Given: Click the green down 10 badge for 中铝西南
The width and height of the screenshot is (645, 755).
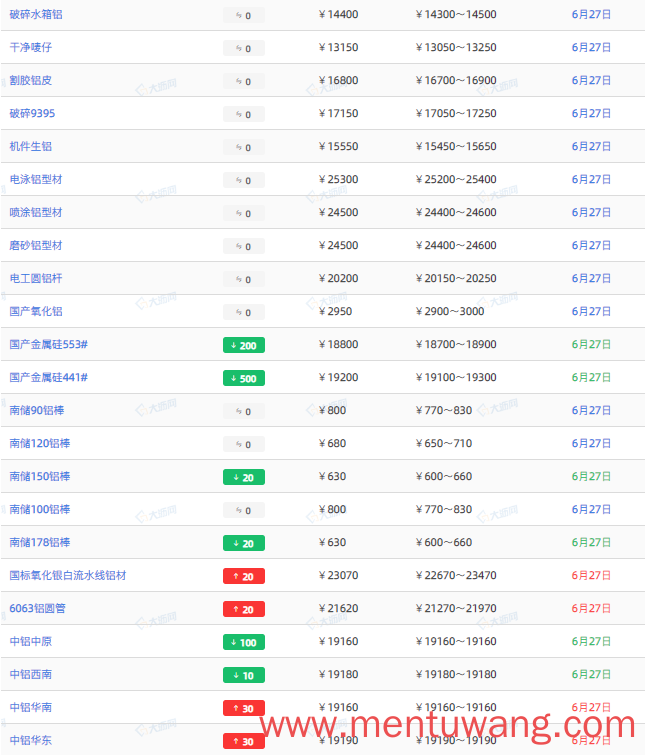Looking at the screenshot, I should click(x=244, y=675).
